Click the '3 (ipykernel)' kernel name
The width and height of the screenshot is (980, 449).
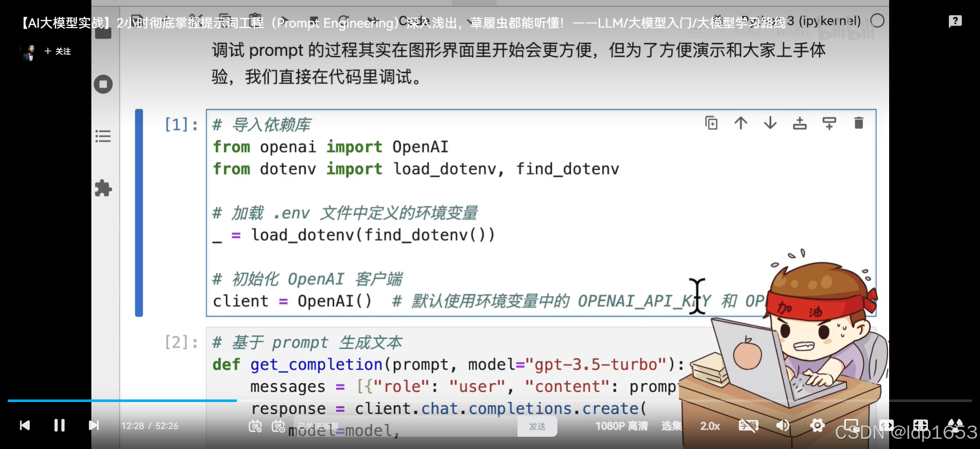point(823,21)
